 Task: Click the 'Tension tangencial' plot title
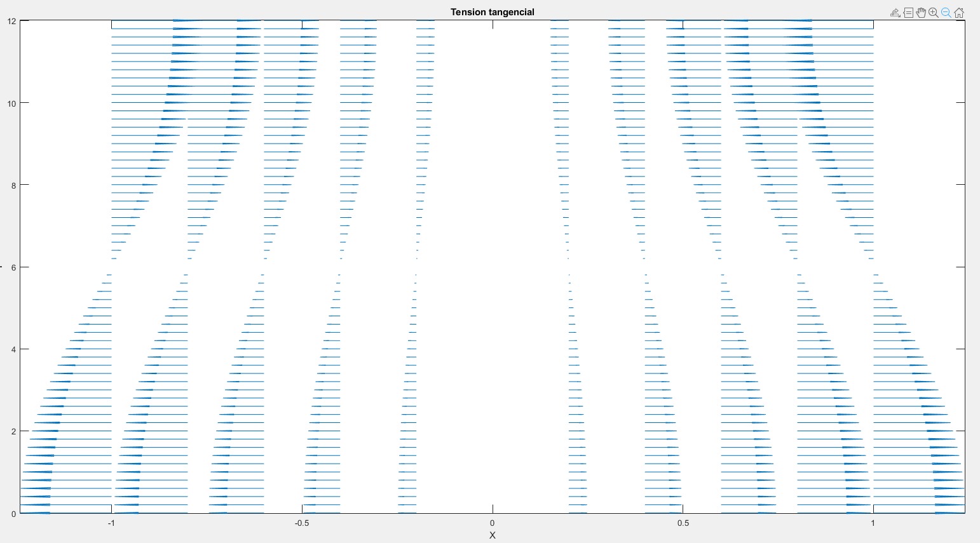[x=492, y=12]
